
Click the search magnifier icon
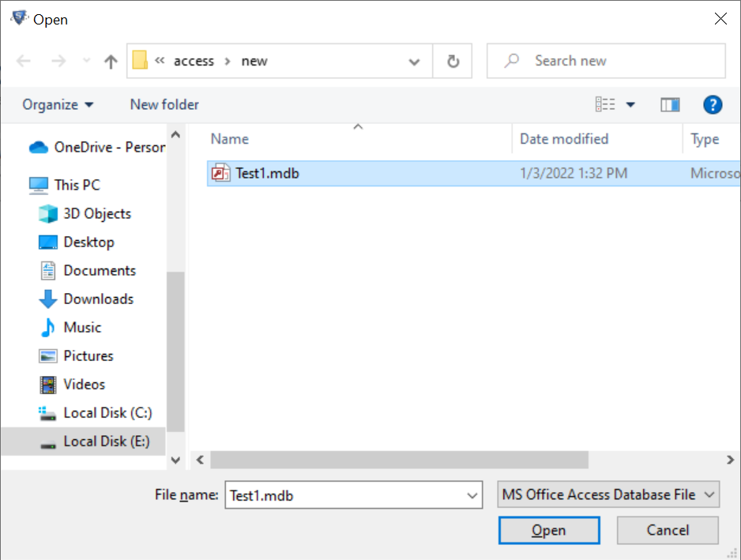pyautogui.click(x=511, y=61)
